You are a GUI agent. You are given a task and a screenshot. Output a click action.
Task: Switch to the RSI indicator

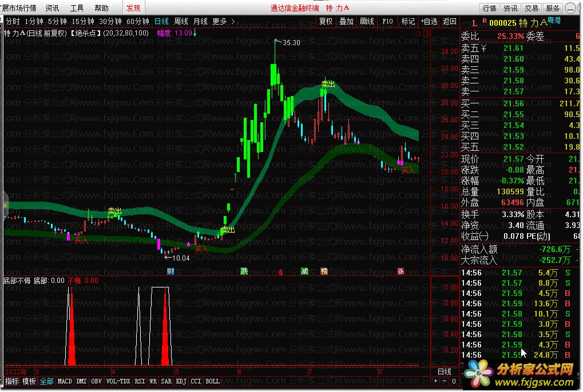click(x=140, y=381)
